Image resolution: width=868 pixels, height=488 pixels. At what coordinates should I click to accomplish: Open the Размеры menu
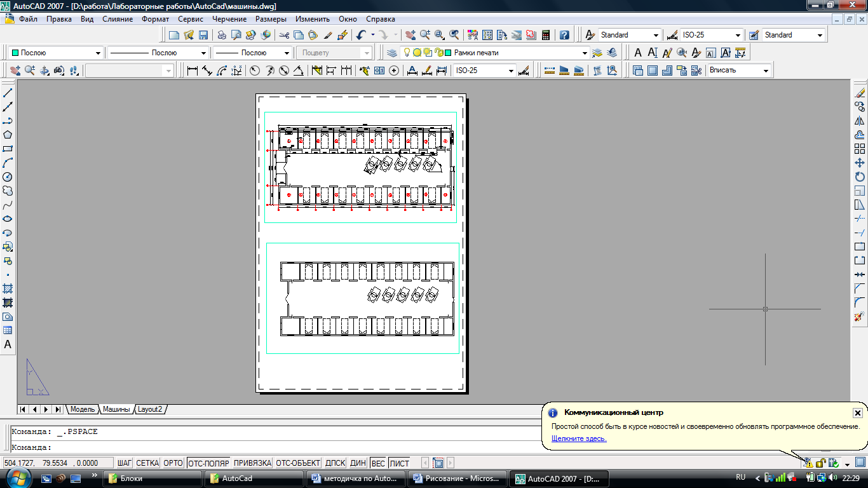(271, 19)
